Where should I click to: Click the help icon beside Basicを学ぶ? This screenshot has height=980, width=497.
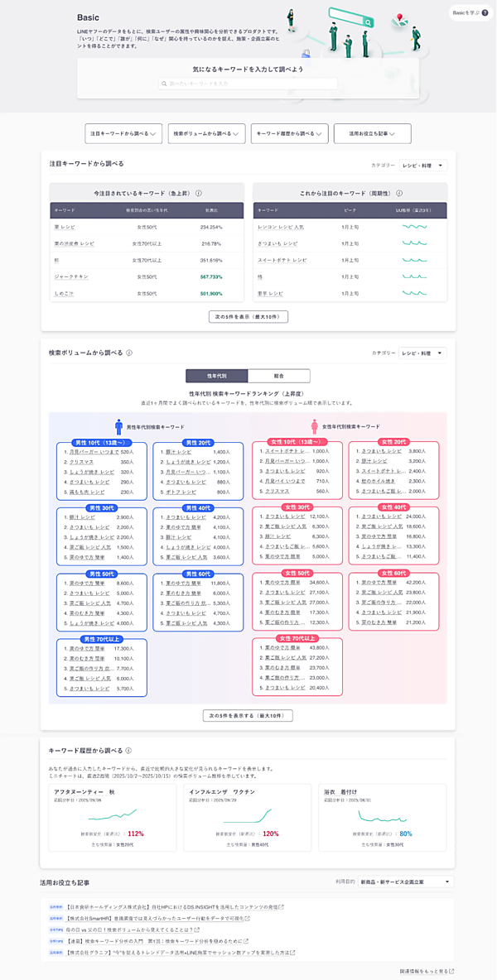(x=485, y=12)
